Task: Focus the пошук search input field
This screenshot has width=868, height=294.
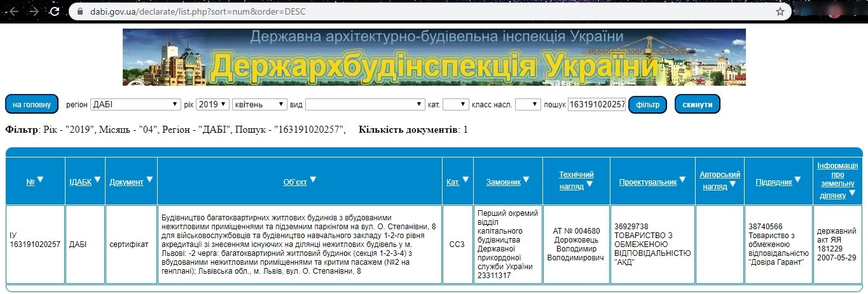Action: tap(597, 104)
